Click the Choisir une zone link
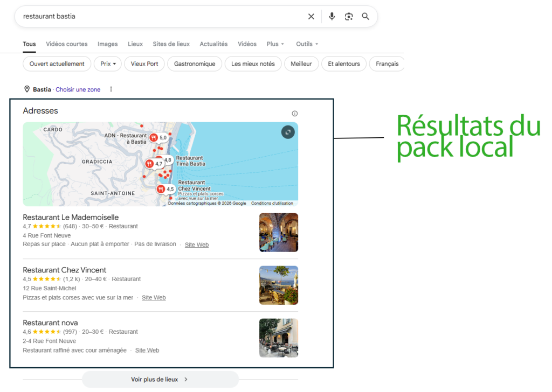552x392 pixels. point(78,89)
